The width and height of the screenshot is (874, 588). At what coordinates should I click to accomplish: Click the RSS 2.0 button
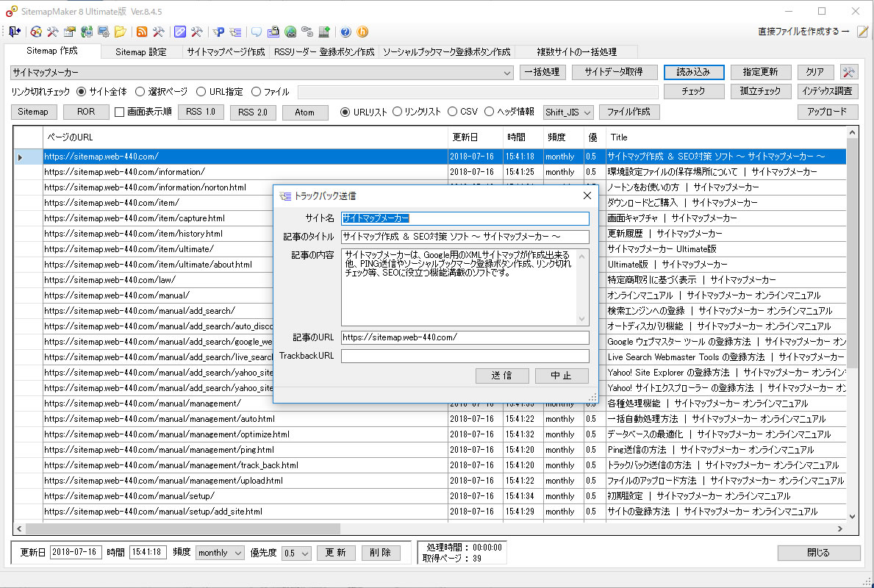click(253, 112)
